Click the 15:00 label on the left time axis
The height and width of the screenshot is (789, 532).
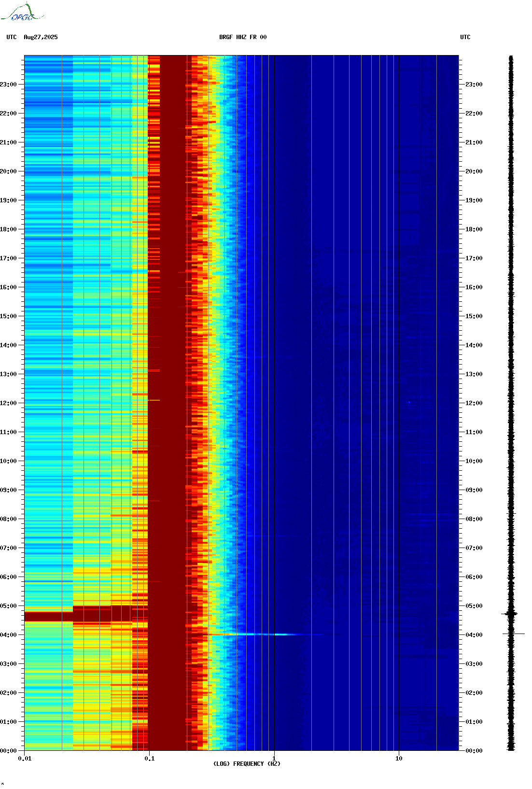(8, 316)
